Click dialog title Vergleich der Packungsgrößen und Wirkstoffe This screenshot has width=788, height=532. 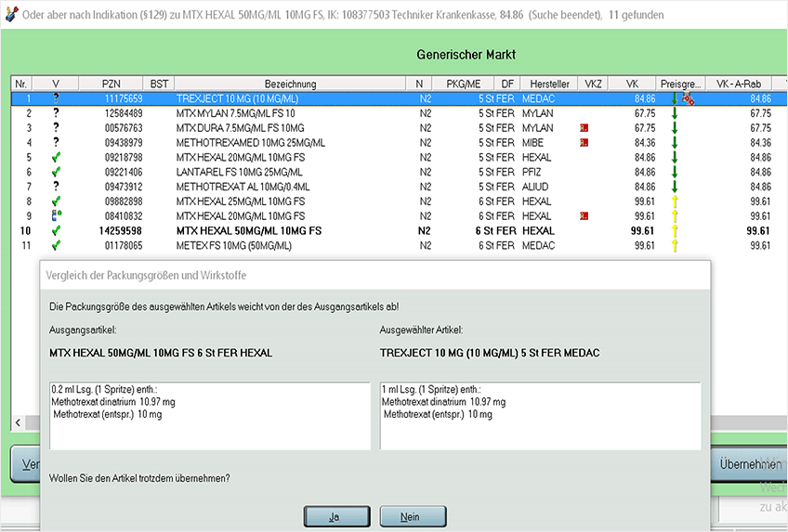146,275
